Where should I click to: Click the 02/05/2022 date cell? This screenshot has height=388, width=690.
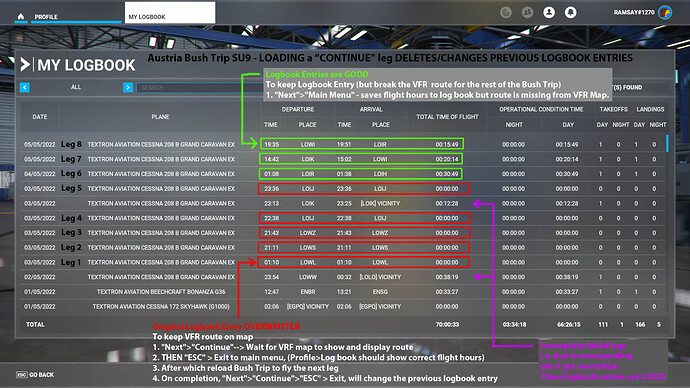coord(40,277)
